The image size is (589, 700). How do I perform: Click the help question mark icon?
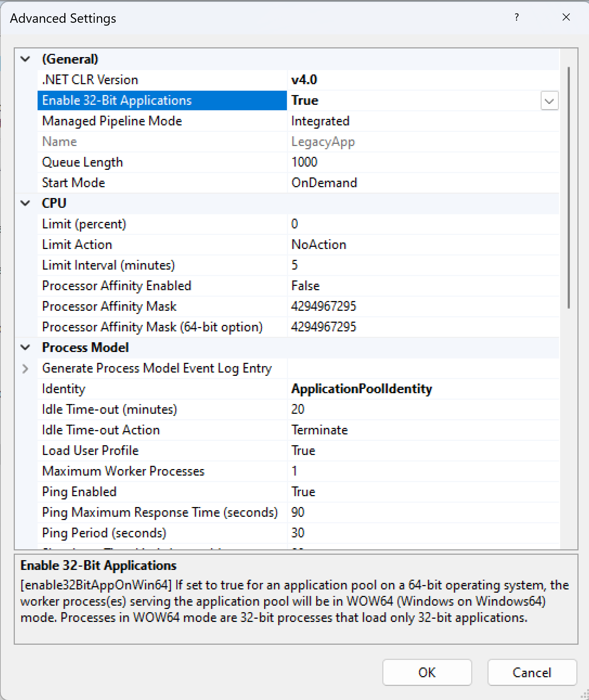(517, 17)
